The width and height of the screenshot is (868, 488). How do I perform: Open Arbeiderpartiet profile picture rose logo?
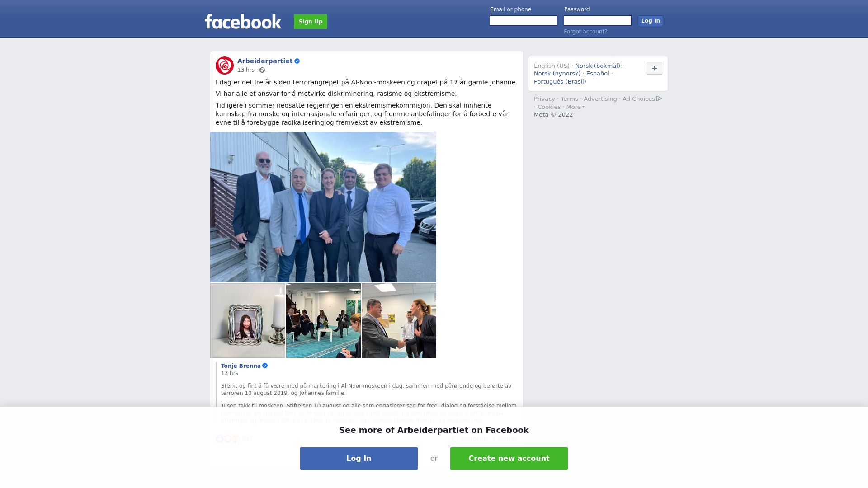point(225,66)
